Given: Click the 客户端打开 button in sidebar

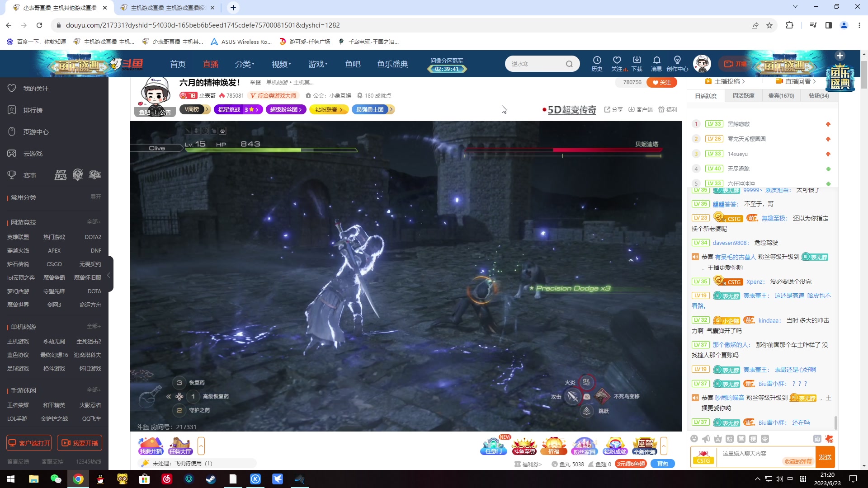Looking at the screenshot, I should [29, 443].
